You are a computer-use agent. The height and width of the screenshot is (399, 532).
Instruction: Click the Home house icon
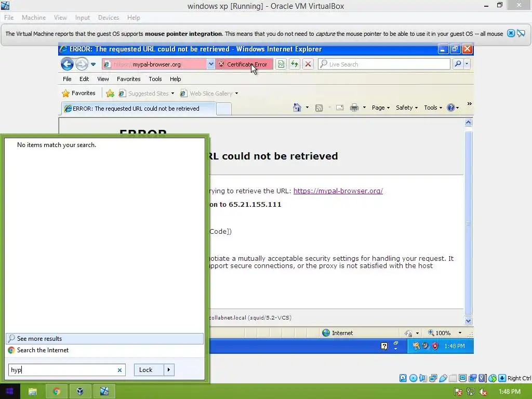[297, 108]
